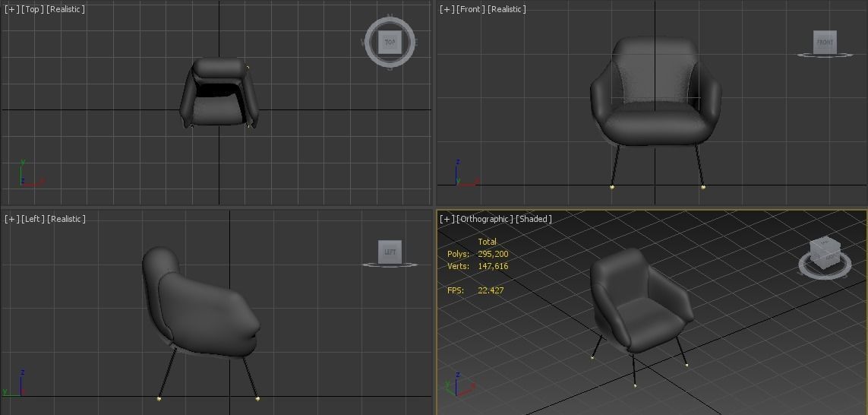Click the Polys count value 295,200
Viewport: 868px width, 415px height.
point(493,255)
